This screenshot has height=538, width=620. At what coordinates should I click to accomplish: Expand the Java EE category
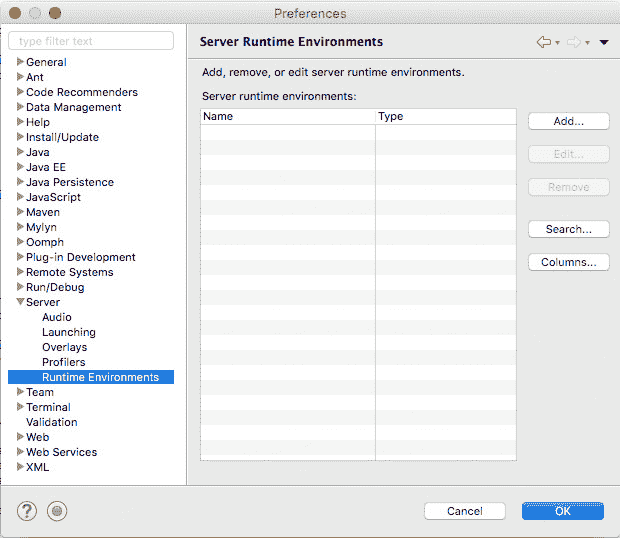[21, 167]
